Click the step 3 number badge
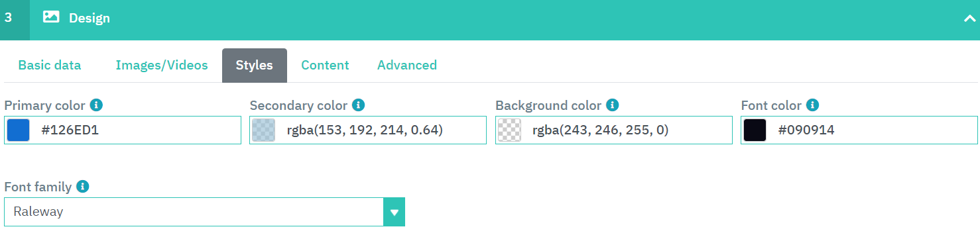This screenshot has height=239, width=980. [x=8, y=18]
